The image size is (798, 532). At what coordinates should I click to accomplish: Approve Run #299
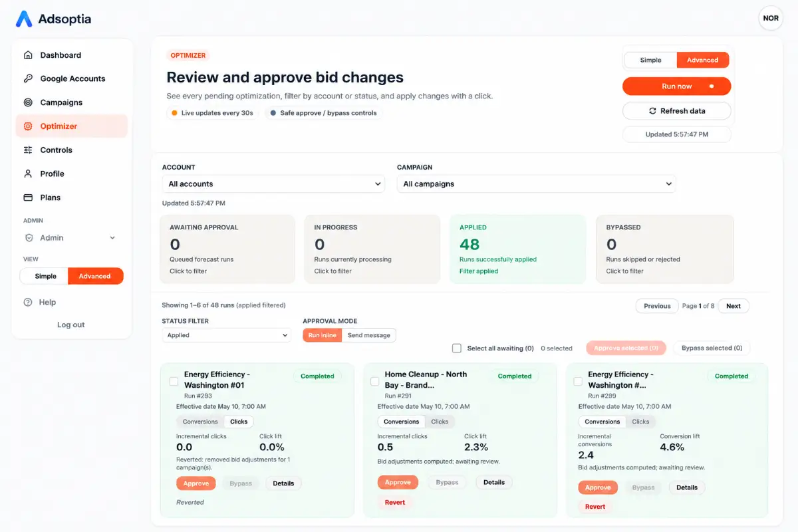(x=598, y=487)
